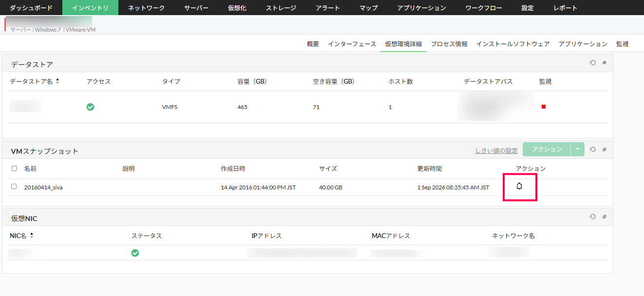Click the small square icon on 仮想NIC panel

(x=605, y=217)
